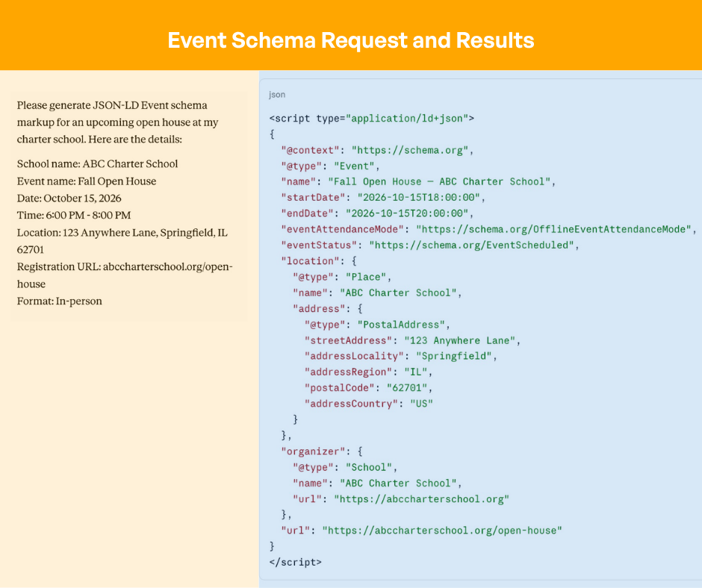This screenshot has height=588, width=702.
Task: Click "Format: In-person" in the prompt
Action: click(60, 301)
